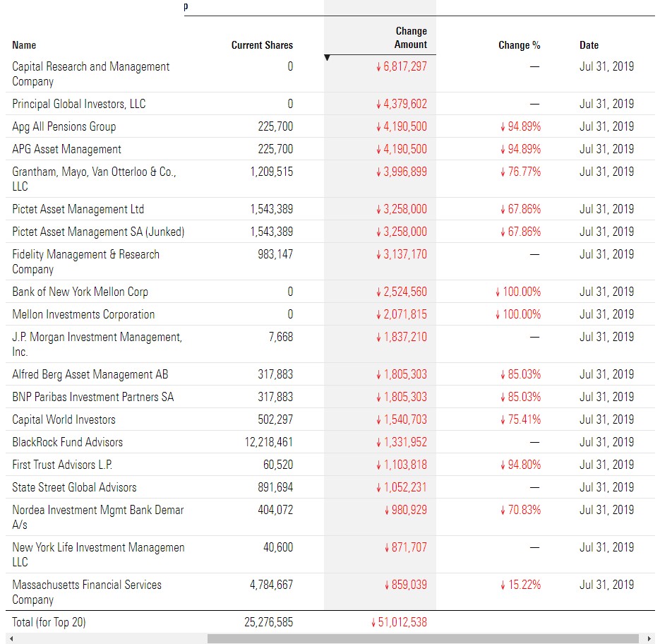The height and width of the screenshot is (644, 672).
Task: Sort by the Date column header
Action: pos(589,45)
